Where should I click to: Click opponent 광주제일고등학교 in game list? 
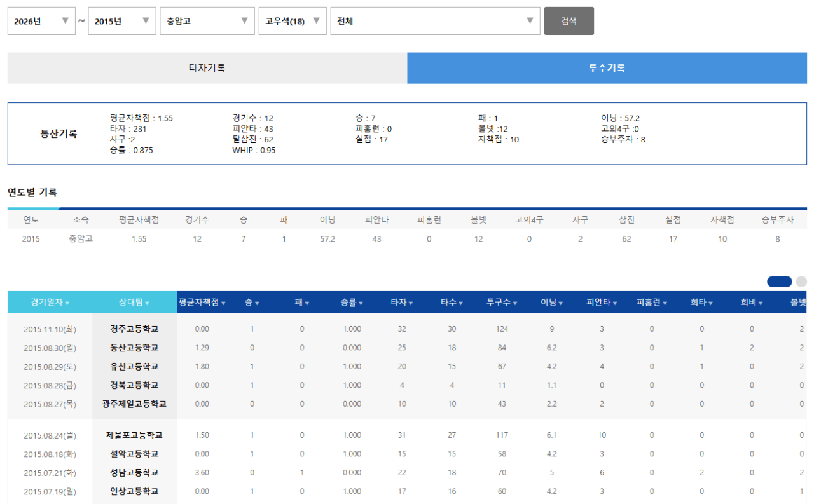pyautogui.click(x=134, y=404)
